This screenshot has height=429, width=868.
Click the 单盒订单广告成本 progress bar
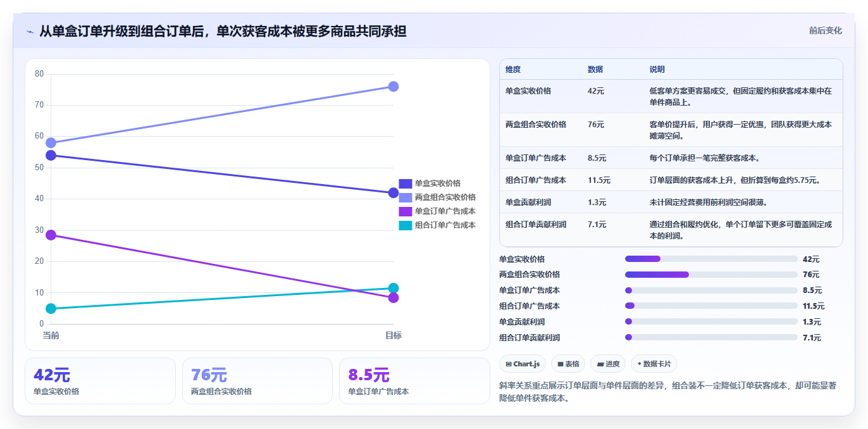(x=711, y=290)
